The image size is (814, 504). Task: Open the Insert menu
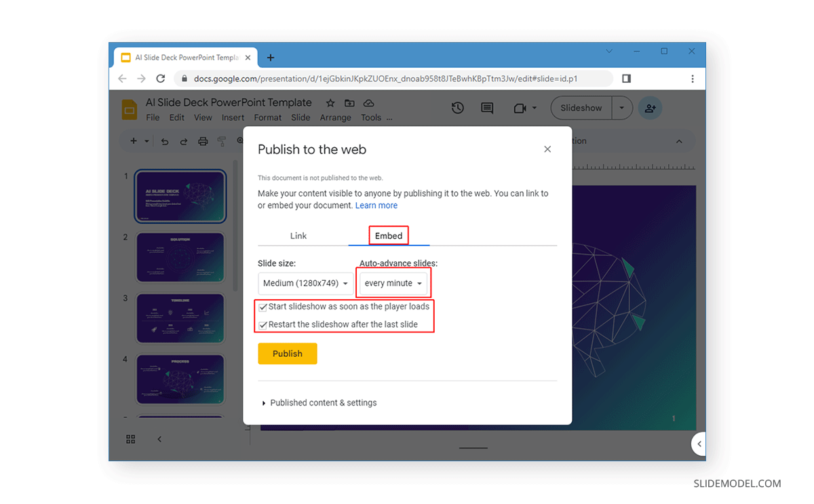click(233, 117)
